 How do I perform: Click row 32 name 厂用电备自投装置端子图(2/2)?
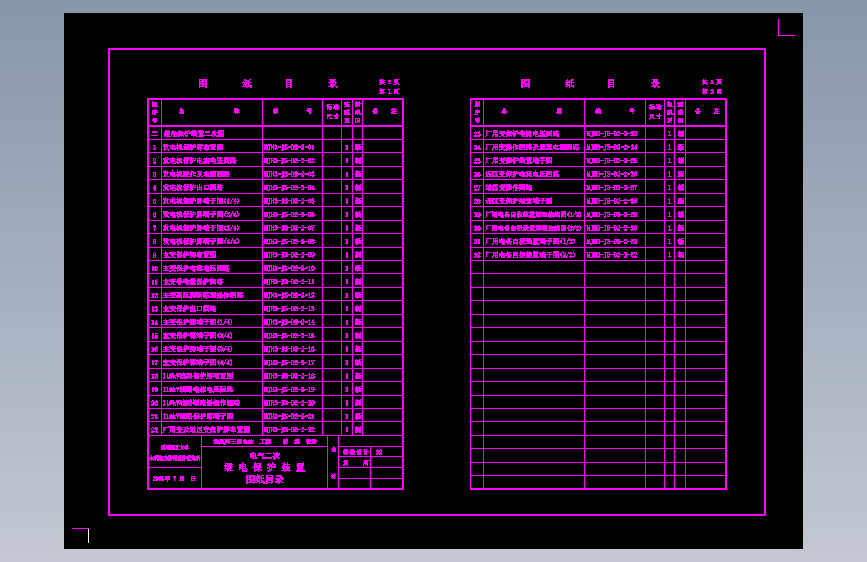pos(530,255)
